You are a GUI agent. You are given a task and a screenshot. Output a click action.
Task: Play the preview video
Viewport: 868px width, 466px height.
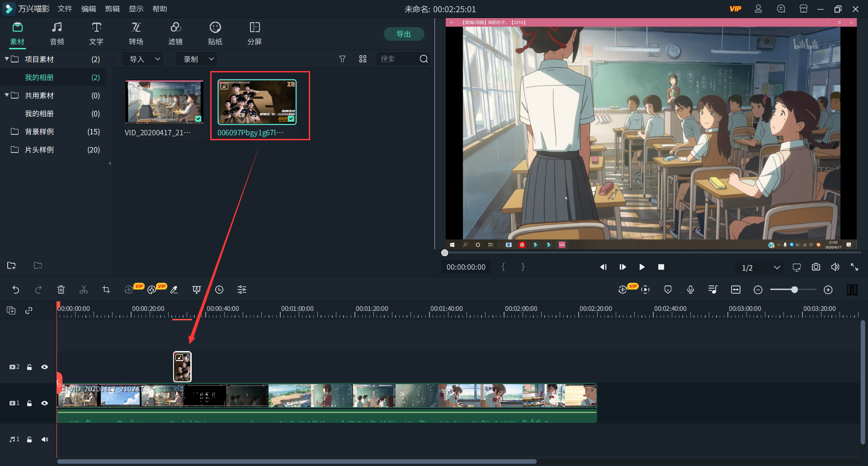(642, 267)
